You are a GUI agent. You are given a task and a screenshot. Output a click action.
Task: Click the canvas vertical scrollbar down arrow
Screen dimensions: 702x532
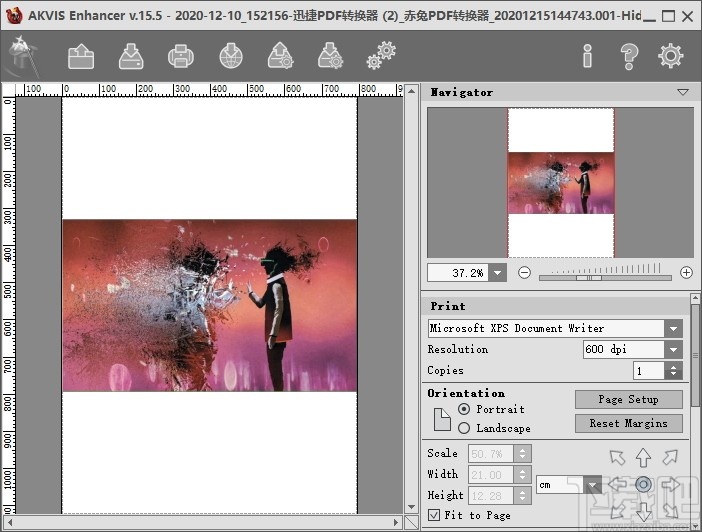tap(411, 507)
